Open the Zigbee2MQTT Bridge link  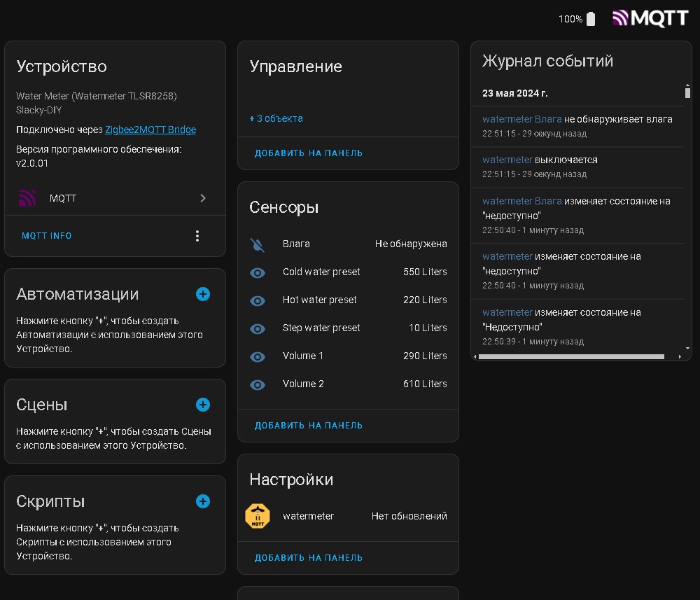(x=150, y=130)
